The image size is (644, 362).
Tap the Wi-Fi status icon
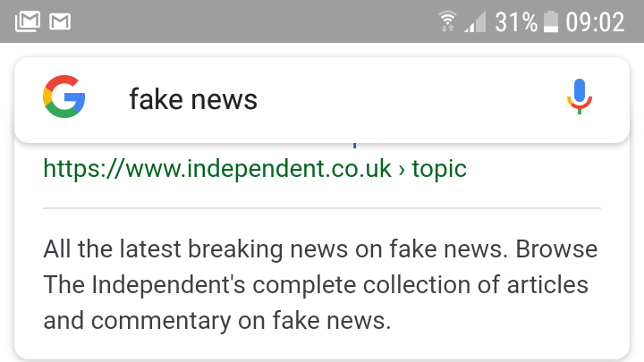click(x=447, y=21)
